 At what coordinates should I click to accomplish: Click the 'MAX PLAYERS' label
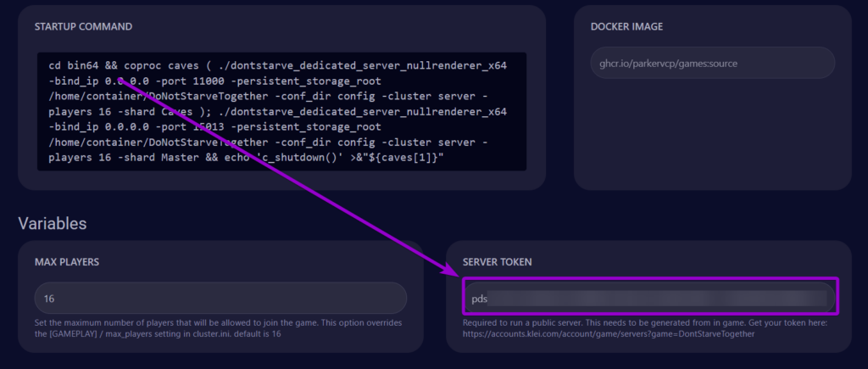coord(67,262)
